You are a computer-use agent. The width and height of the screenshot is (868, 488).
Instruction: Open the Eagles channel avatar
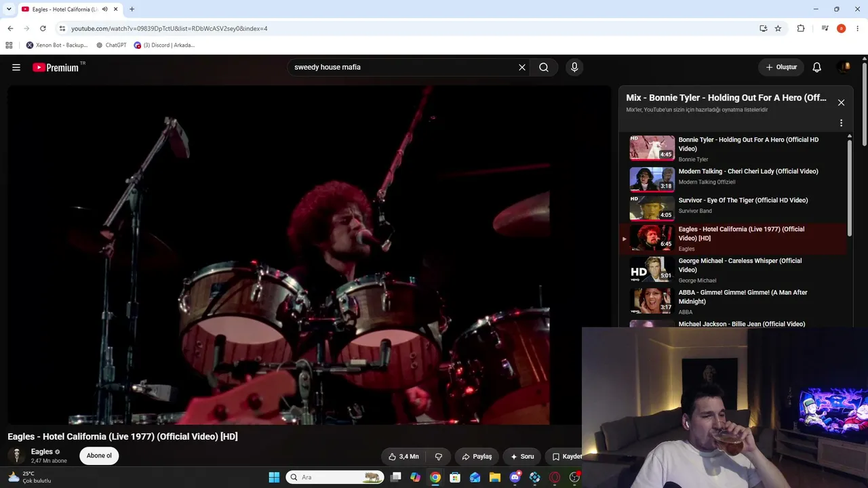tap(16, 455)
